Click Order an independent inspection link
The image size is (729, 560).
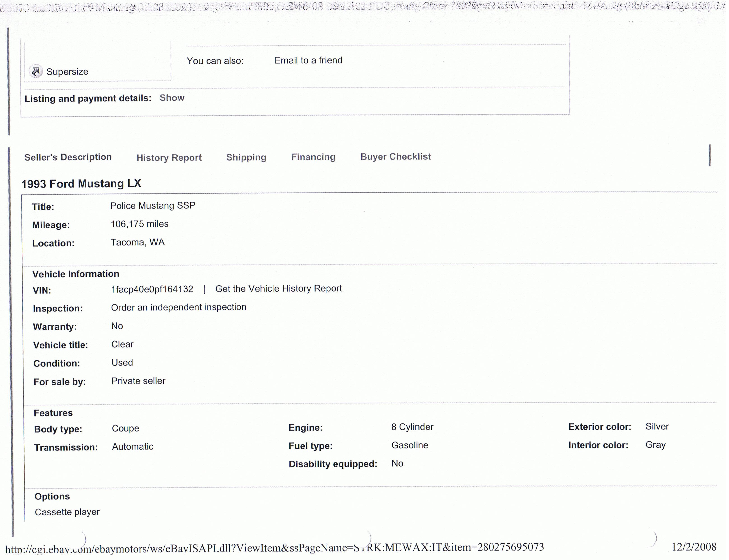pos(179,307)
